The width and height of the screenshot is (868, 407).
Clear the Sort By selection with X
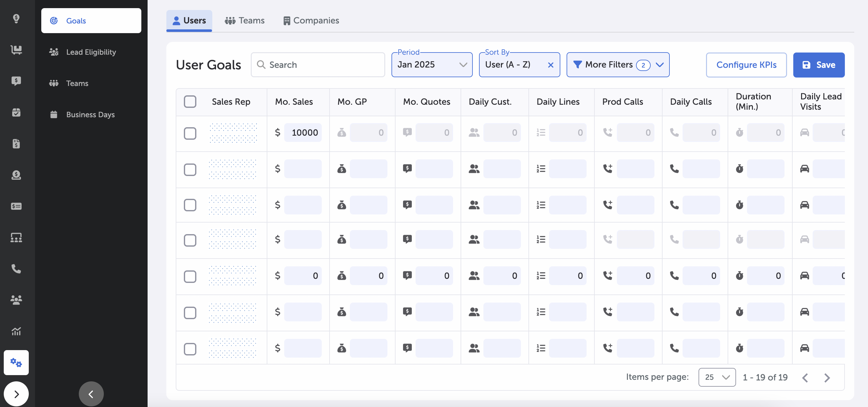(551, 65)
